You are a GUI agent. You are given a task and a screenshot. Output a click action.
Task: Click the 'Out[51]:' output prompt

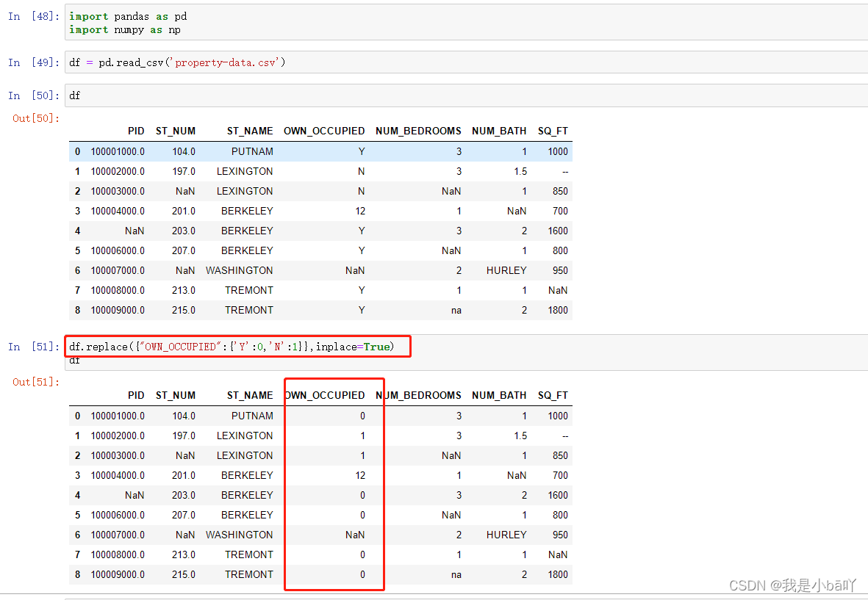tap(36, 382)
